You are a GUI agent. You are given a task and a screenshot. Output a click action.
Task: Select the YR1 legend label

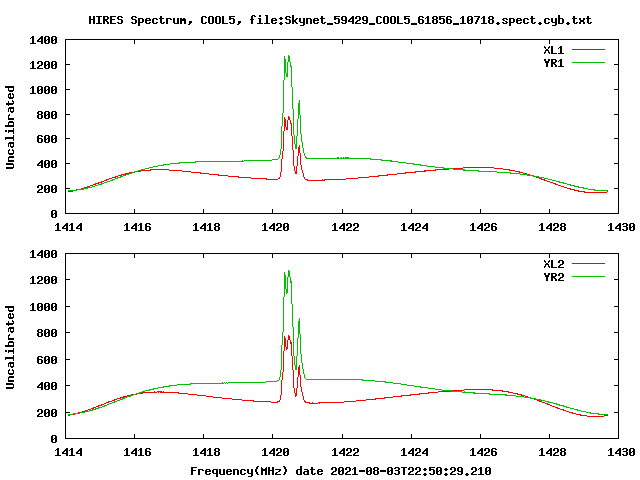click(x=553, y=63)
